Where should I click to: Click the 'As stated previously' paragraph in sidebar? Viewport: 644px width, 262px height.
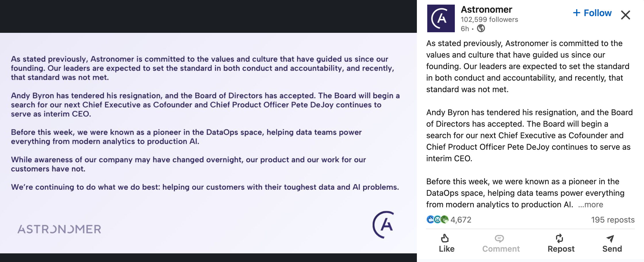528,66
